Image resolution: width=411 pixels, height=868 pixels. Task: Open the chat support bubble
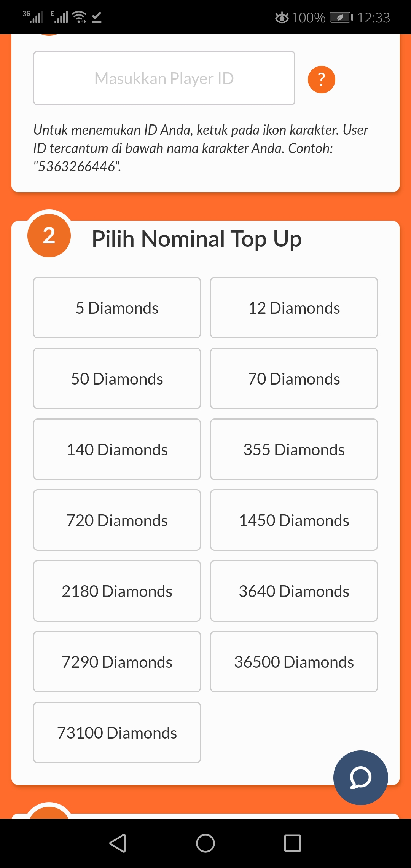coord(360,777)
